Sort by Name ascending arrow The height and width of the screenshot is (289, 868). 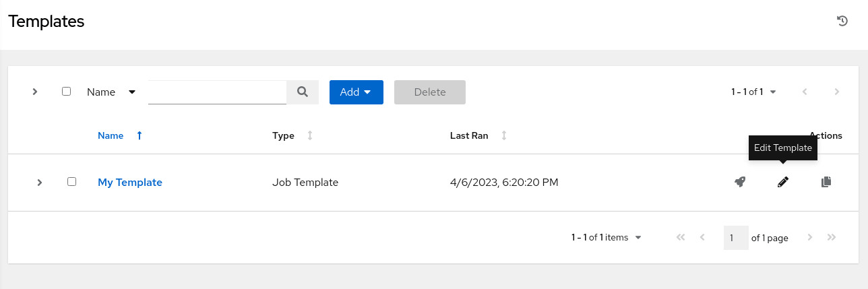139,135
